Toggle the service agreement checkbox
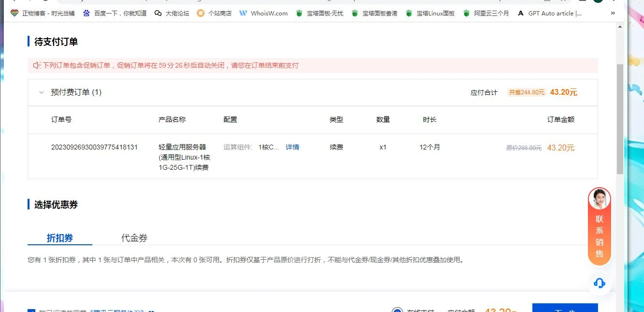The width and height of the screenshot is (644, 312). click(x=31, y=311)
